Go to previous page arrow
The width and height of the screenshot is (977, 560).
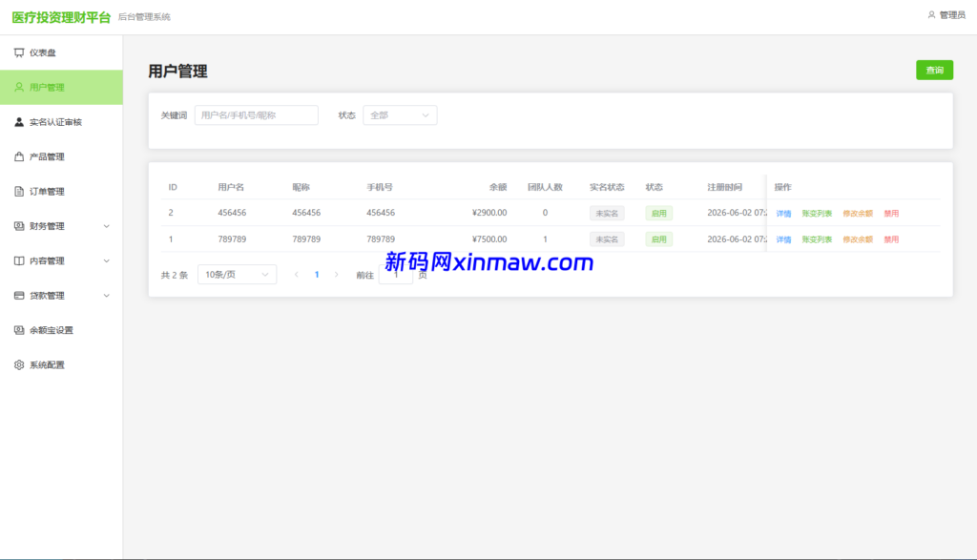coord(297,275)
